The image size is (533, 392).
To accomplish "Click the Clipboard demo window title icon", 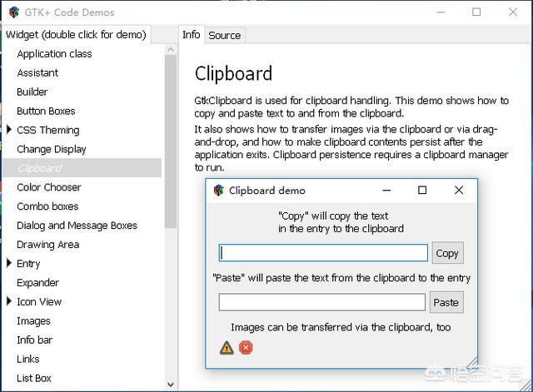I will (x=218, y=191).
